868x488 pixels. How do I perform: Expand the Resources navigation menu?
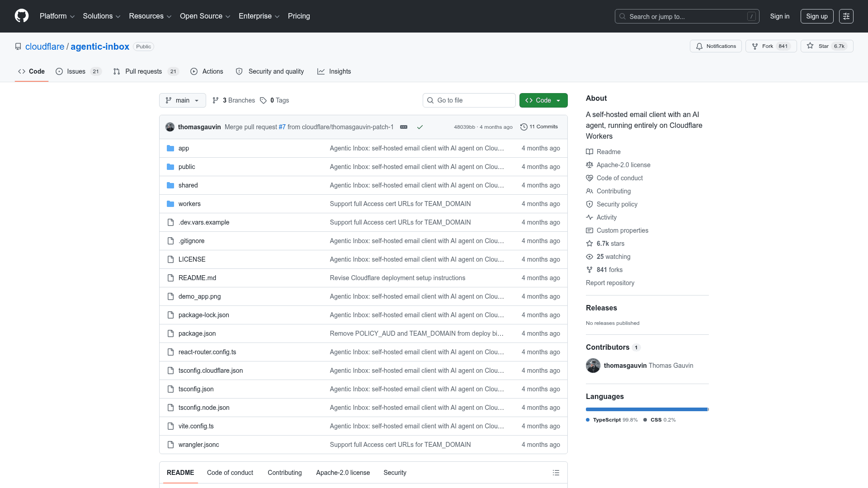tap(150, 16)
